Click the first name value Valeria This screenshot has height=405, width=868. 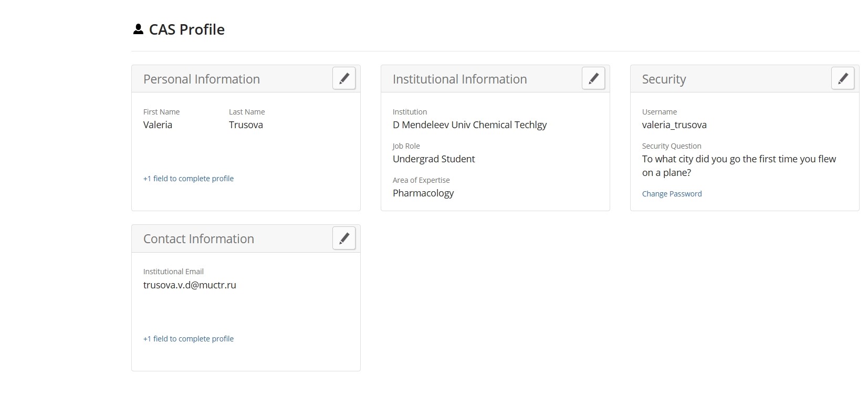click(x=158, y=125)
